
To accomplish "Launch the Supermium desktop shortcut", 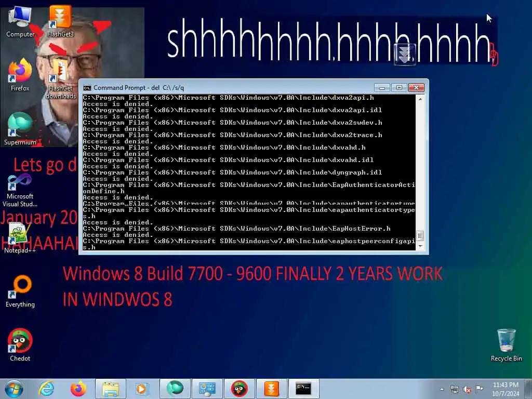I will click(x=20, y=129).
